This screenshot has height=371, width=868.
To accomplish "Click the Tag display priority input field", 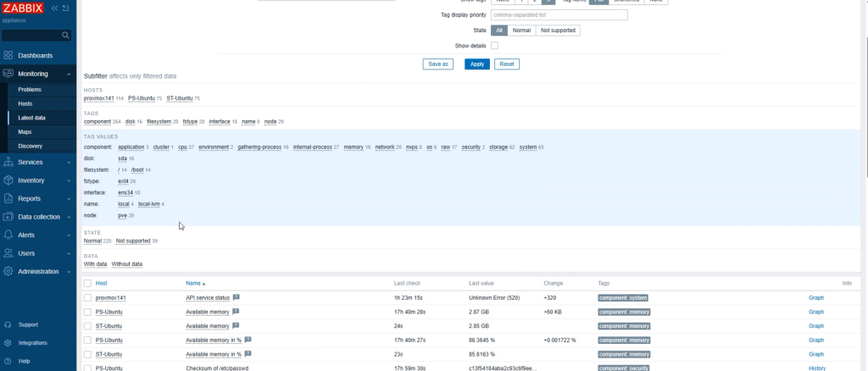I will [x=559, y=15].
